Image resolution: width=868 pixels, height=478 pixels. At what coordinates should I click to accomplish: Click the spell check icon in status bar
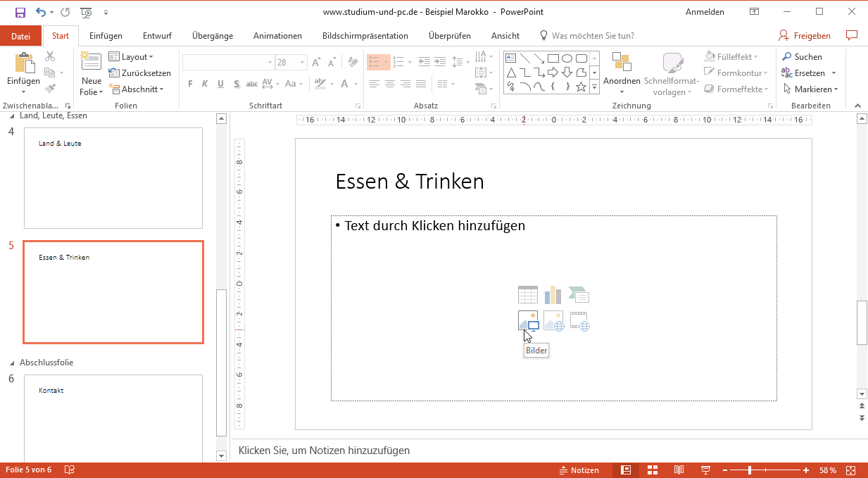tap(70, 470)
